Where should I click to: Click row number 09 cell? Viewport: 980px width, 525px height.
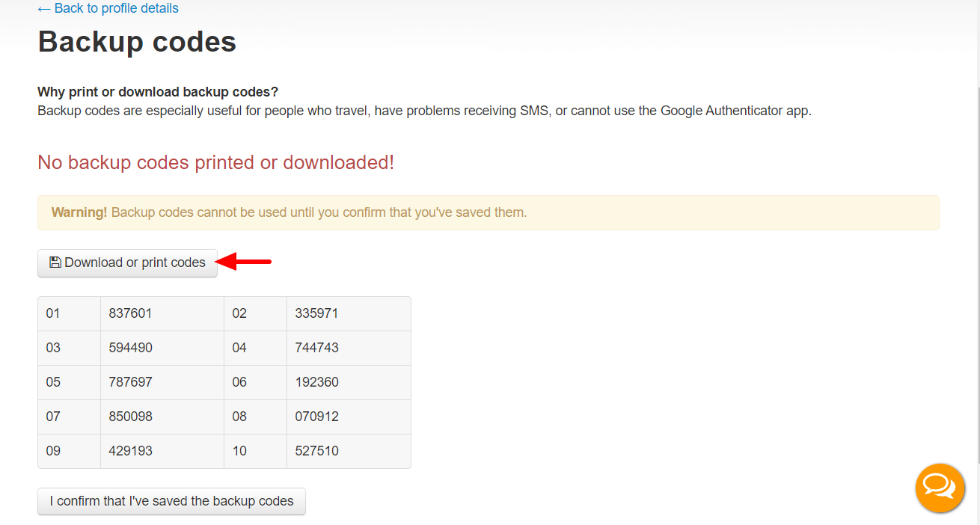(69, 451)
